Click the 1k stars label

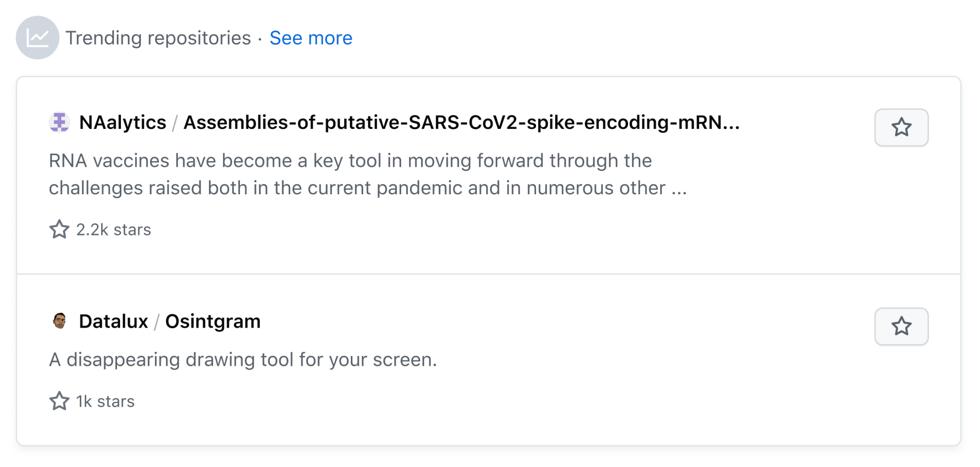[x=105, y=401]
